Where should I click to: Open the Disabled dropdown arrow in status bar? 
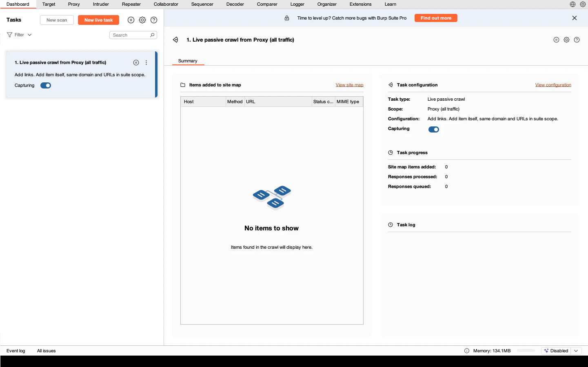tap(576, 351)
